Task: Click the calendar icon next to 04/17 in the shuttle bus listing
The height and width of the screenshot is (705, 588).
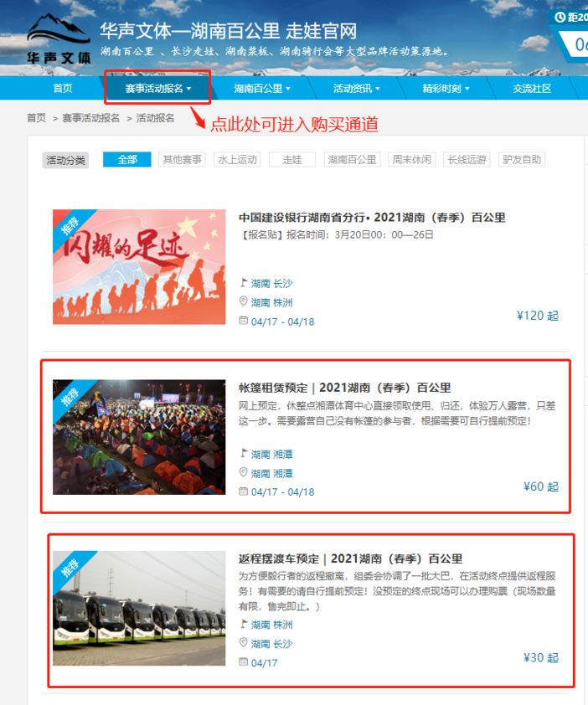Action: click(244, 662)
